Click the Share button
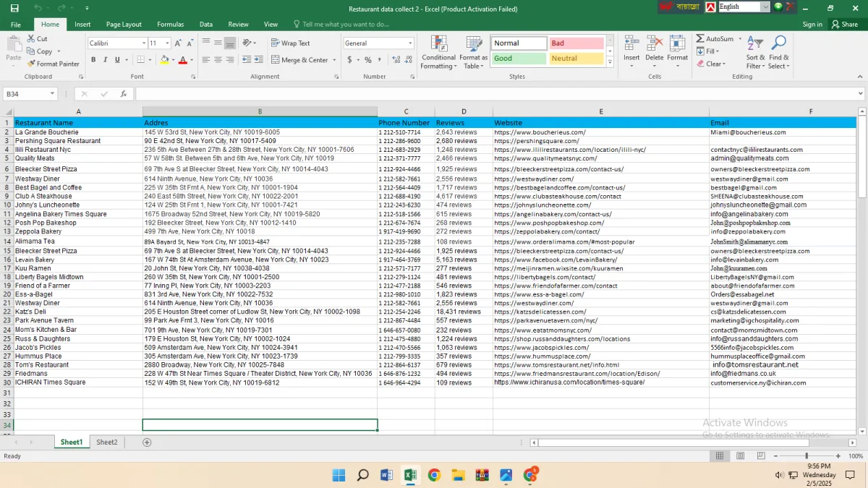The width and height of the screenshot is (868, 488). pos(844,24)
